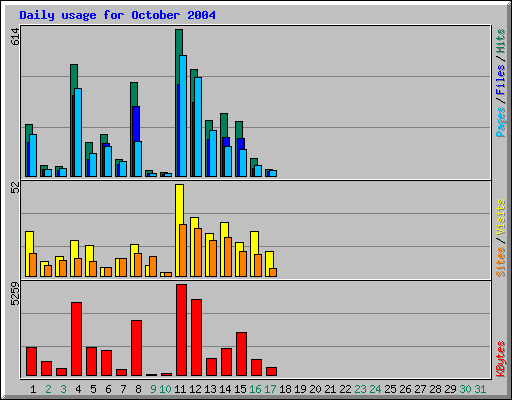This screenshot has width=512, height=400.
Task: Select day "3" on the date axis
Action: [x=63, y=389]
